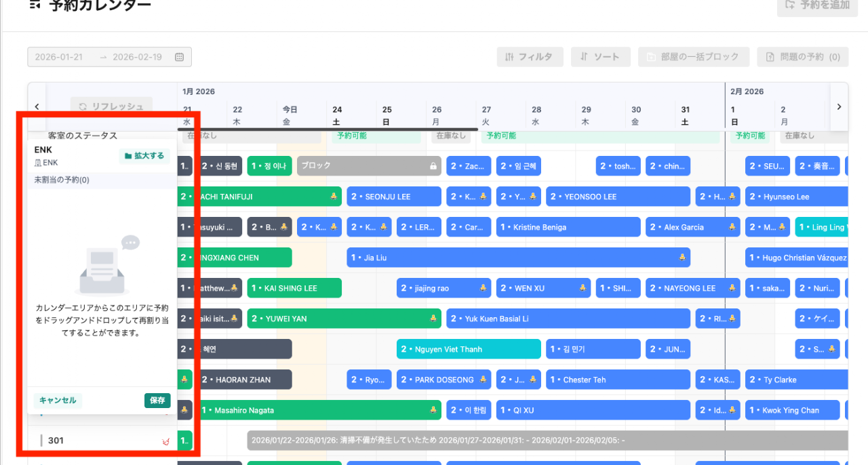Viewport: 868px width, 465px height.
Task: Advance calendar with right chevron arrow
Action: click(839, 106)
